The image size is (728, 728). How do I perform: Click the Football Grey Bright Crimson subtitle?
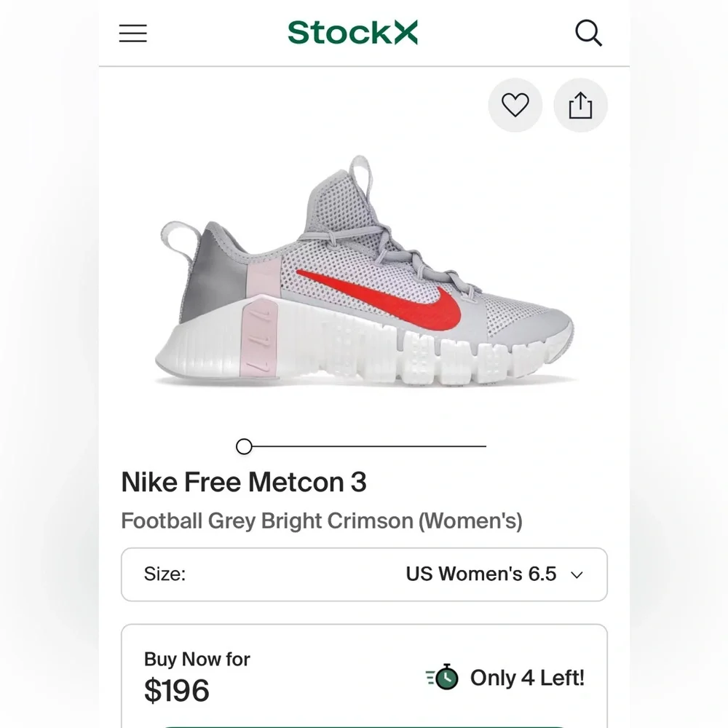323,521
